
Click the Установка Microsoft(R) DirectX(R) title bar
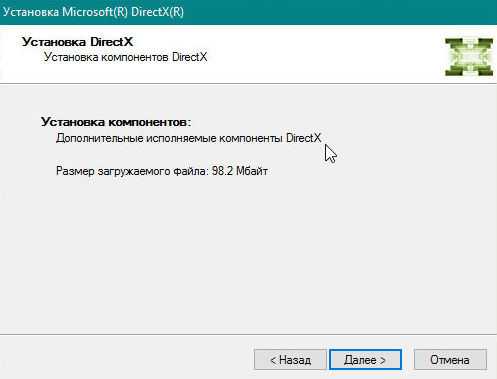(x=248, y=12)
